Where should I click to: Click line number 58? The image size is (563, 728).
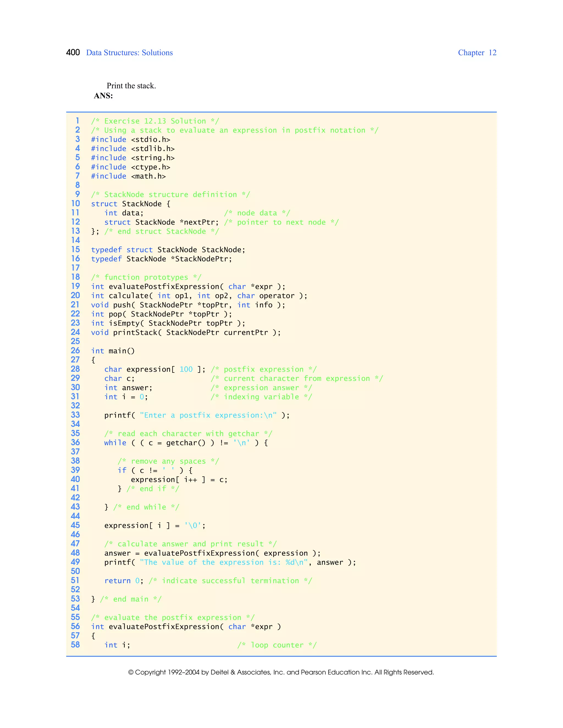(x=75, y=645)
